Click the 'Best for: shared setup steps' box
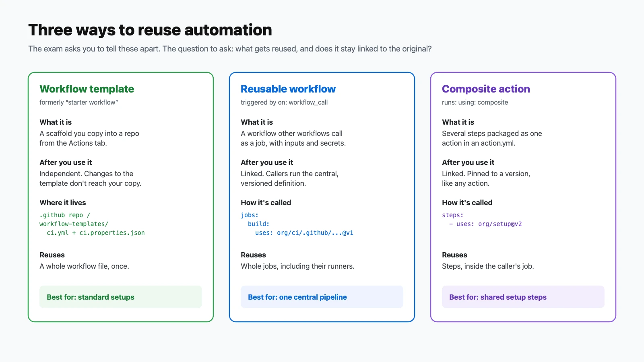Screen dimensions: 644x362 click(x=523, y=297)
